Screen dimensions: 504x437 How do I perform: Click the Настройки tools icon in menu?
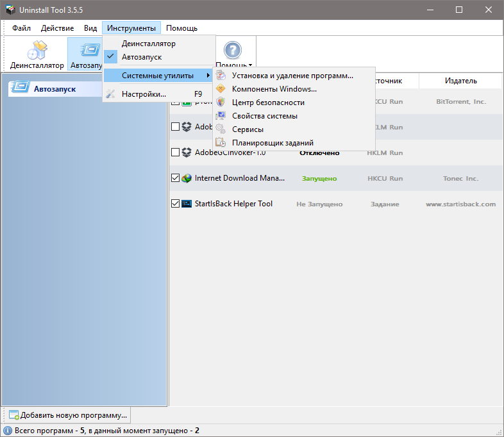(x=110, y=94)
